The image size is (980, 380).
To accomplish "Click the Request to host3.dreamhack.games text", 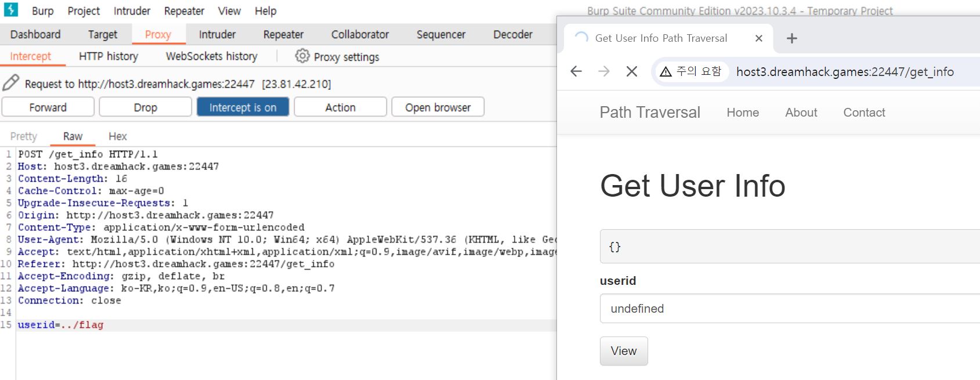I will click(x=178, y=84).
